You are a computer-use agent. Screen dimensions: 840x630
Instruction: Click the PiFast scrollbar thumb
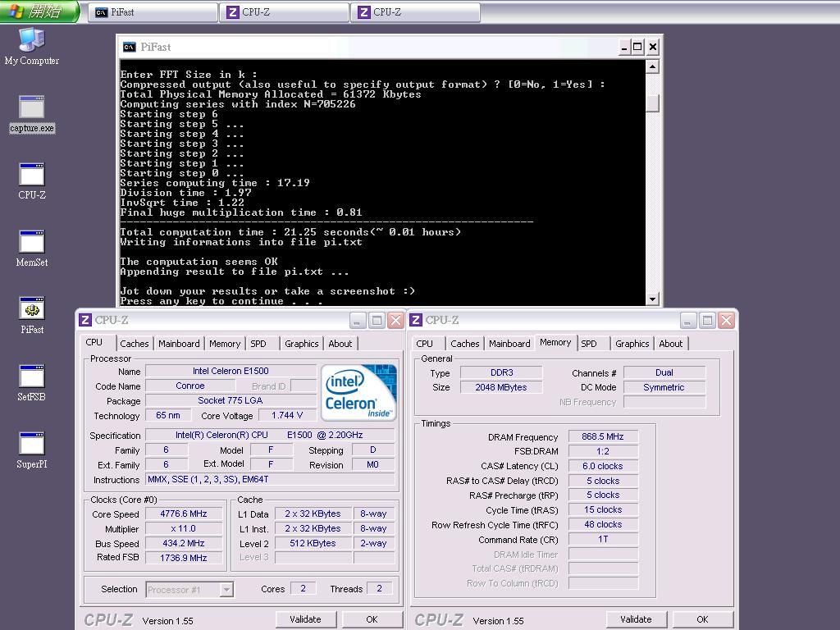pos(652,103)
